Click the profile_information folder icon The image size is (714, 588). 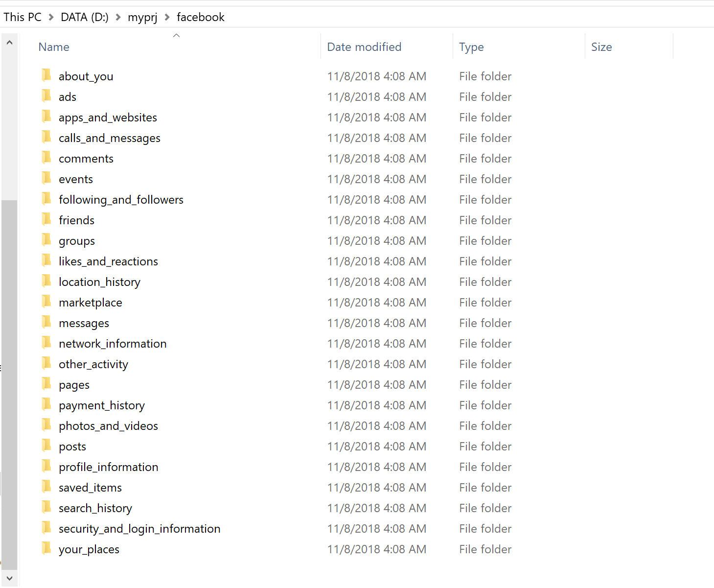point(46,466)
